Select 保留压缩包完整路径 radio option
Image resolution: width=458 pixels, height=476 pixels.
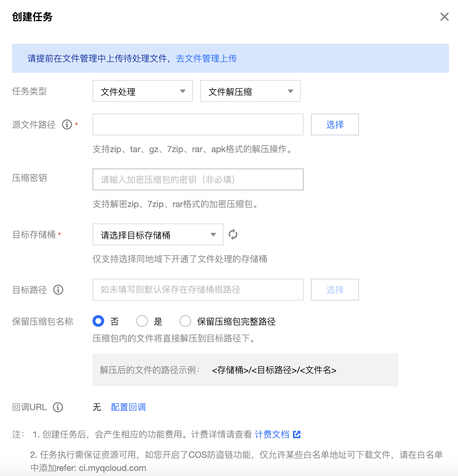click(185, 321)
